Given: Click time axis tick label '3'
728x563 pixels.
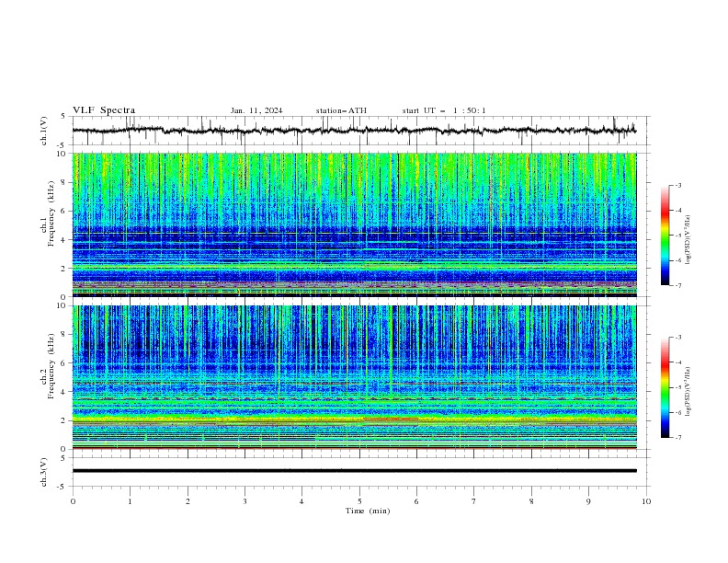Looking at the screenshot, I should [x=245, y=501].
